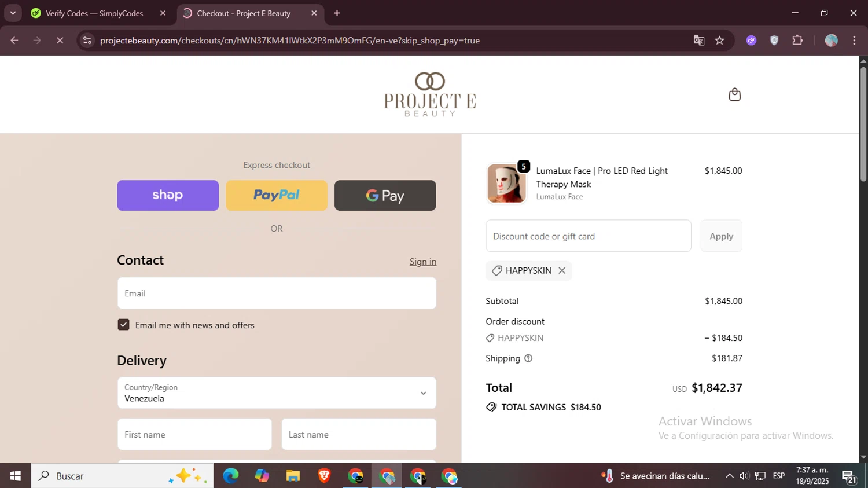
Task: Click the Project E Beauty logo
Action: click(x=430, y=94)
